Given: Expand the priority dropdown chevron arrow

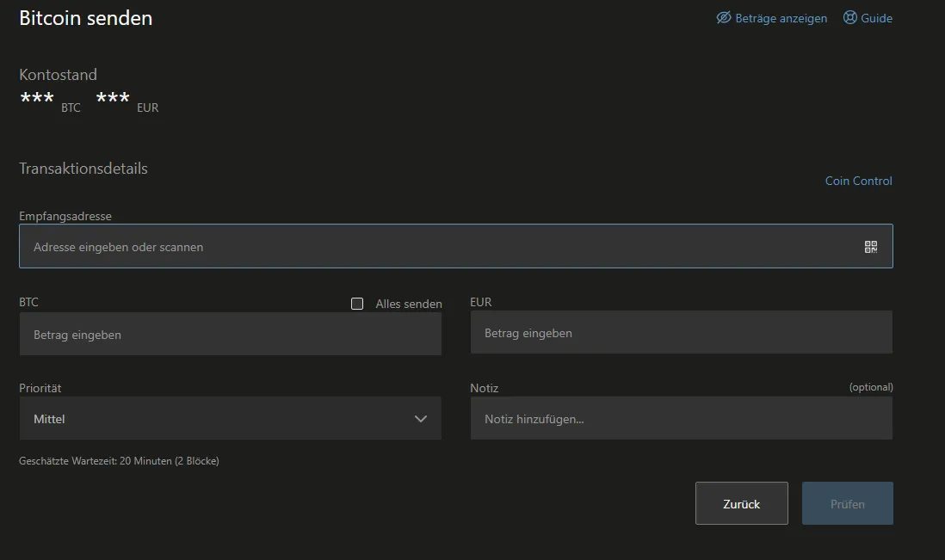Looking at the screenshot, I should coord(421,418).
